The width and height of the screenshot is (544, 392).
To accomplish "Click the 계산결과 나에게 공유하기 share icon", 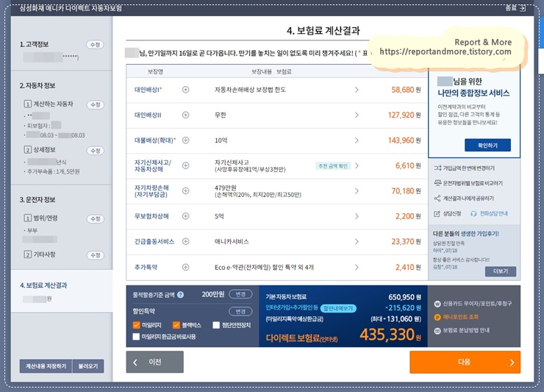I will 437,199.
